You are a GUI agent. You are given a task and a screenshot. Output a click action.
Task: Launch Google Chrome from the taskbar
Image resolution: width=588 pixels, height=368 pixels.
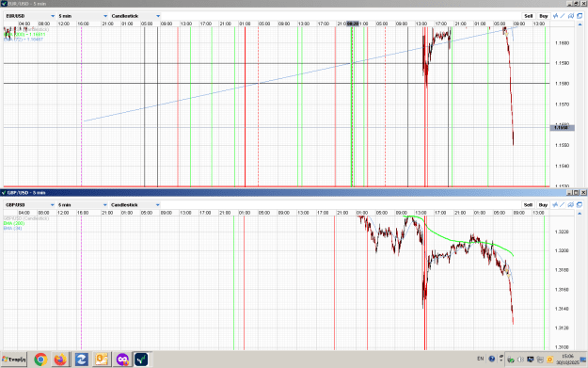[40, 360]
